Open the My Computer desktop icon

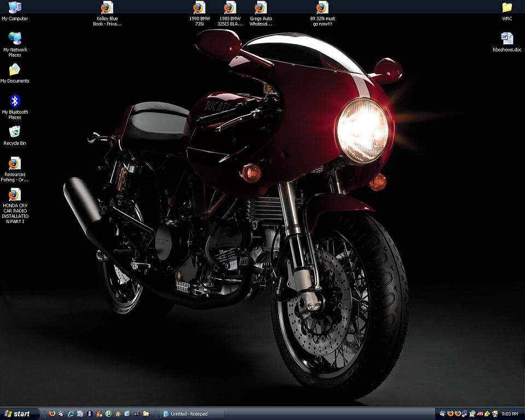[x=15, y=8]
